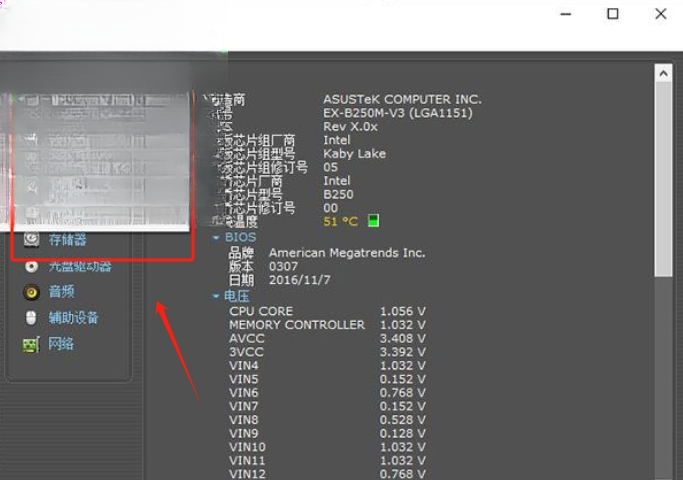
Task: Select BIOS version 0307
Action: 284,267
